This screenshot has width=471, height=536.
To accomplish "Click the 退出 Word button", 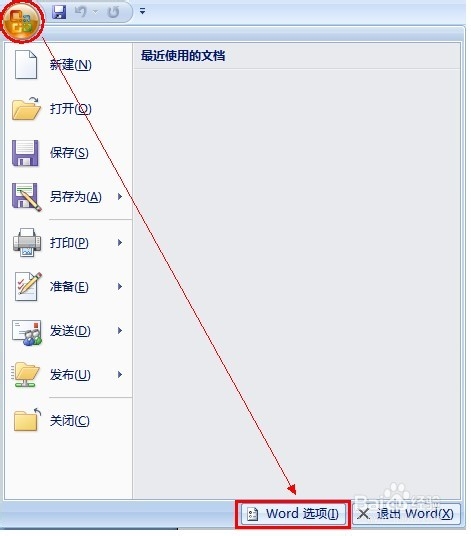I will coord(406,514).
